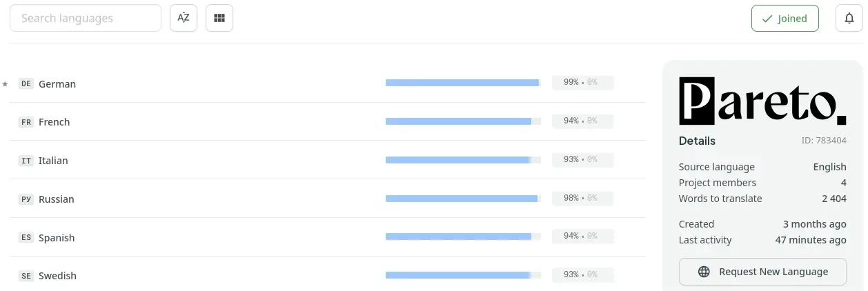
Task: Click the German translation progress bar
Action: (x=463, y=83)
